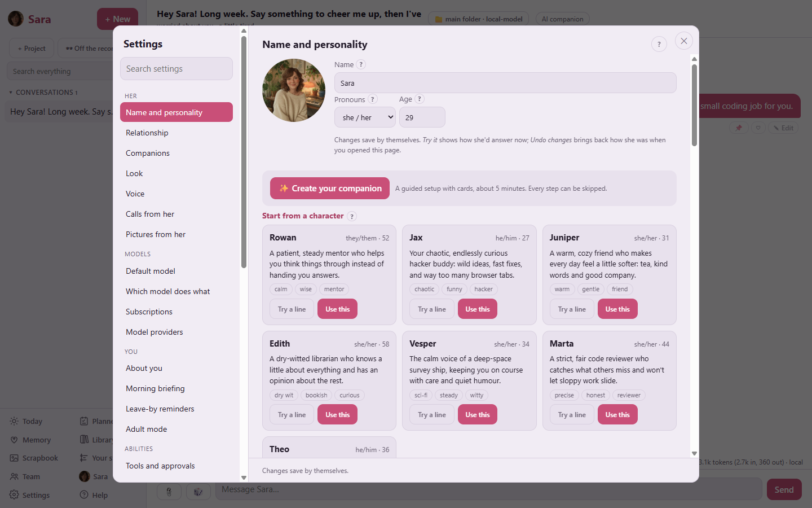
Task: Click Sara's portrait thumbnail
Action: pyautogui.click(x=294, y=90)
